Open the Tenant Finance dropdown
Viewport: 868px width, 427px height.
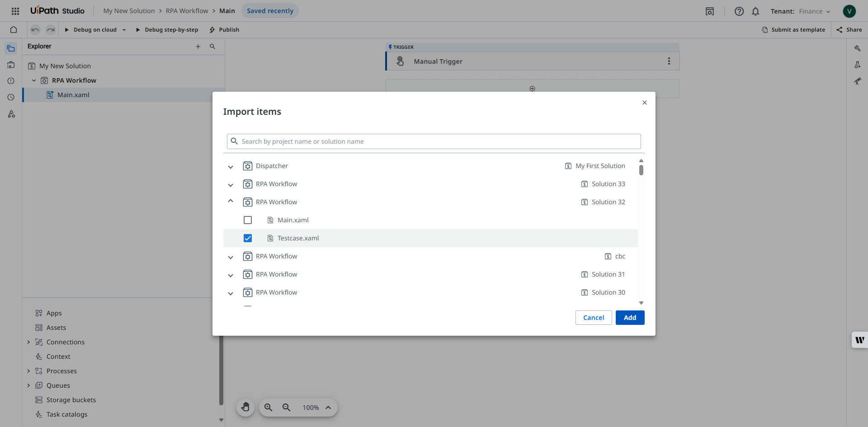coord(814,11)
